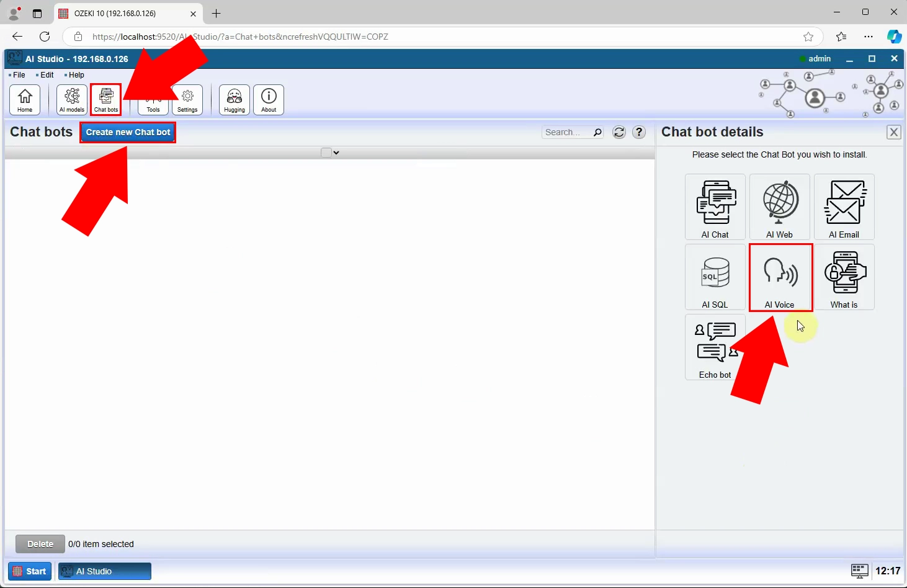Image resolution: width=907 pixels, height=588 pixels.
Task: Close the Chat bot details panel
Action: (x=894, y=132)
